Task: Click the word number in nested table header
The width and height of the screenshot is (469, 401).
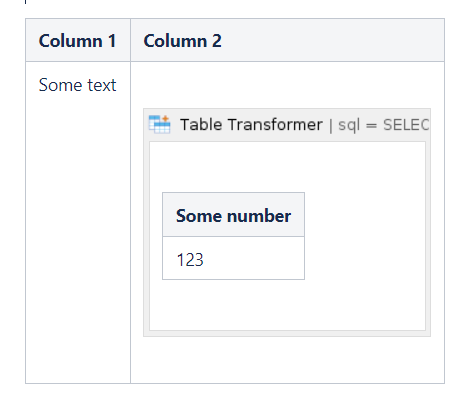Action: click(259, 216)
